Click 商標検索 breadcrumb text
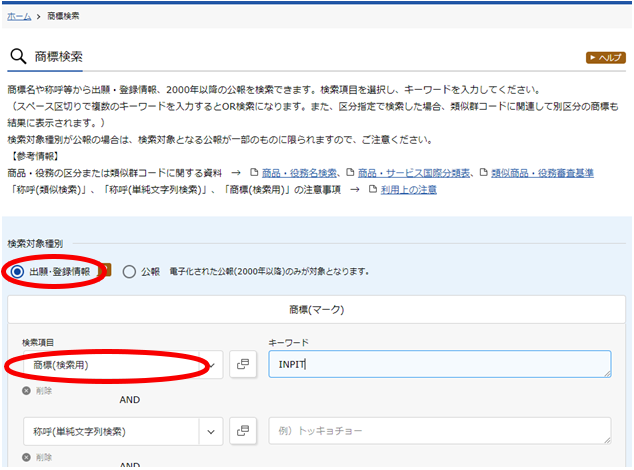The height and width of the screenshot is (470, 634). pos(63,16)
